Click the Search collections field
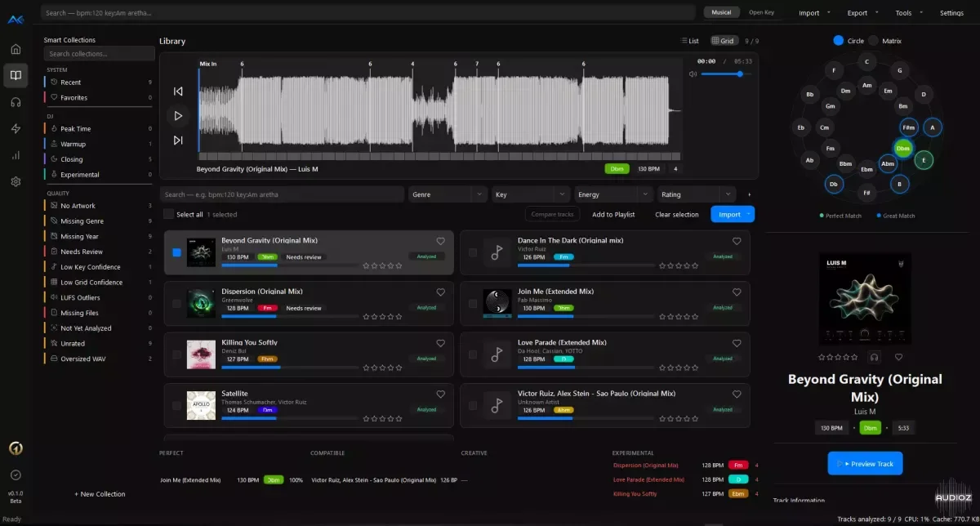Image resolution: width=980 pixels, height=526 pixels. coord(99,54)
